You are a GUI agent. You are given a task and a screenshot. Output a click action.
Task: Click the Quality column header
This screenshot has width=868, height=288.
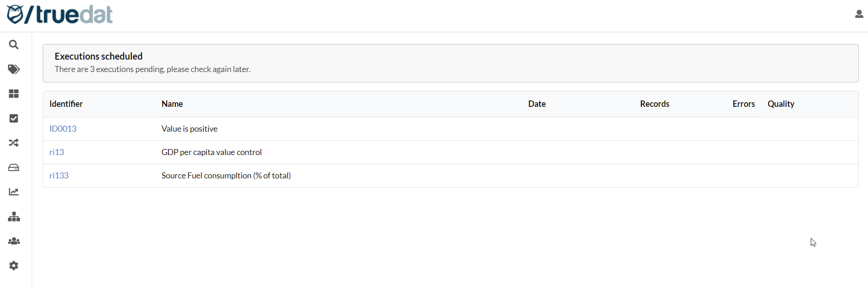click(x=781, y=104)
